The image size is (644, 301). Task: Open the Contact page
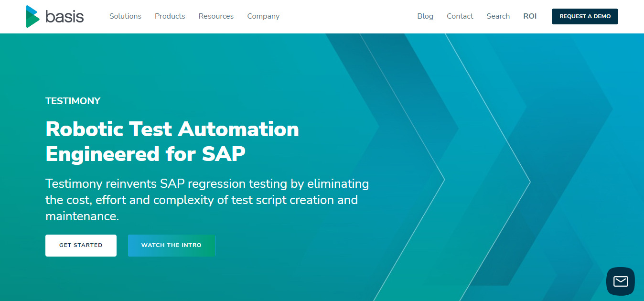tap(460, 16)
